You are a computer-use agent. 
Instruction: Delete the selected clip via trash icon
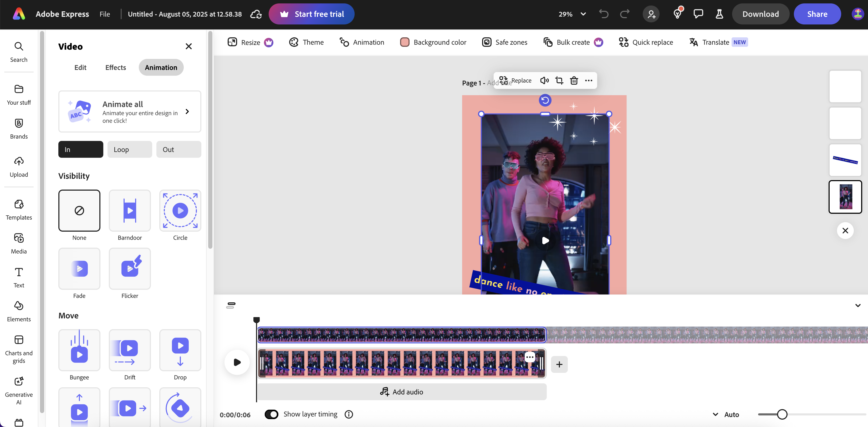click(574, 80)
